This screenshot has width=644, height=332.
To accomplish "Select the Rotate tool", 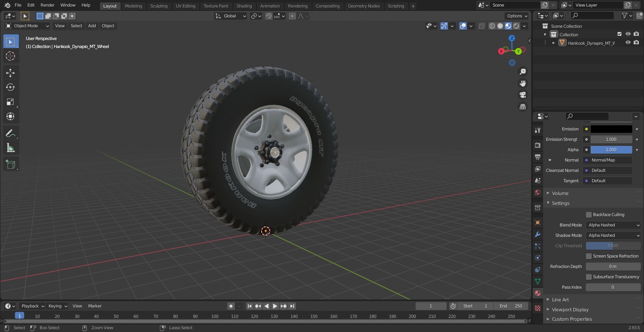I will point(10,87).
